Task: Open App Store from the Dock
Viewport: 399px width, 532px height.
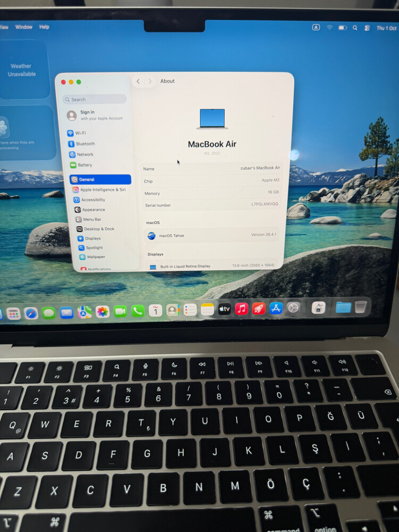Action: point(276,308)
